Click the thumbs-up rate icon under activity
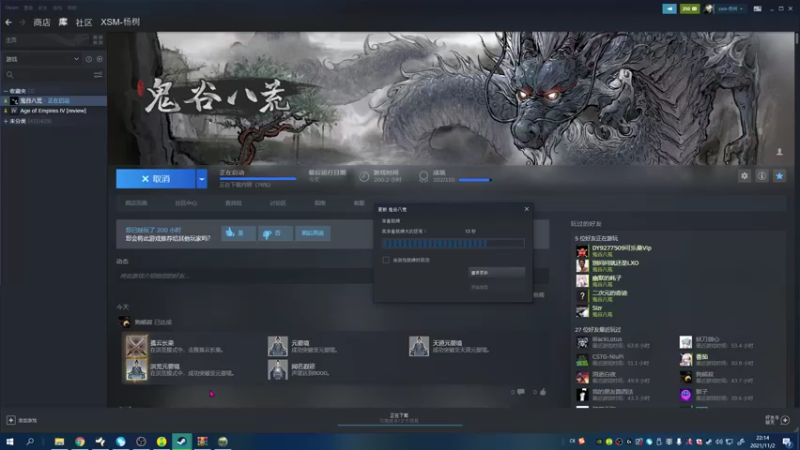 tap(542, 392)
